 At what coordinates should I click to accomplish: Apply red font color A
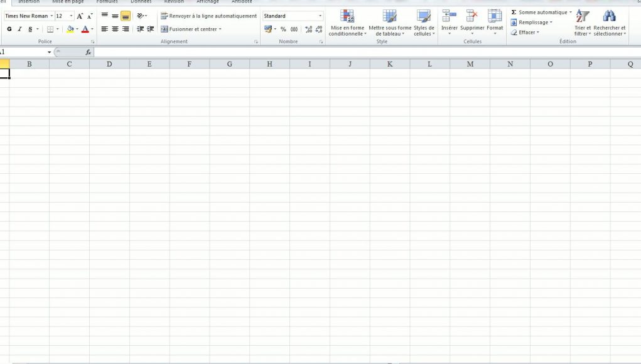click(x=85, y=29)
